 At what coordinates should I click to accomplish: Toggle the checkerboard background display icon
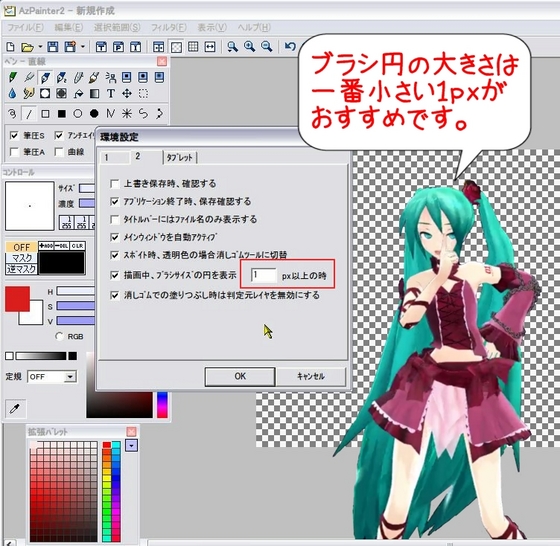(176, 47)
